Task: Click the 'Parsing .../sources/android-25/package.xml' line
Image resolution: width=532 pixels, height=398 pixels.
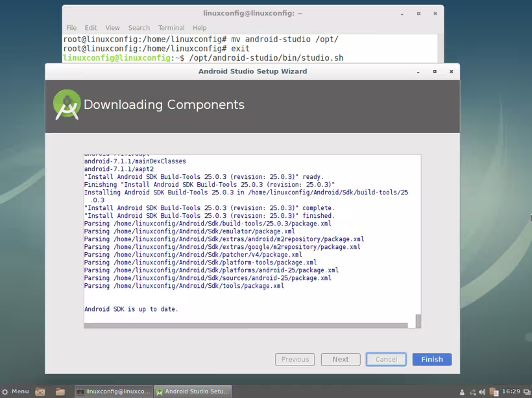Action: click(x=208, y=278)
